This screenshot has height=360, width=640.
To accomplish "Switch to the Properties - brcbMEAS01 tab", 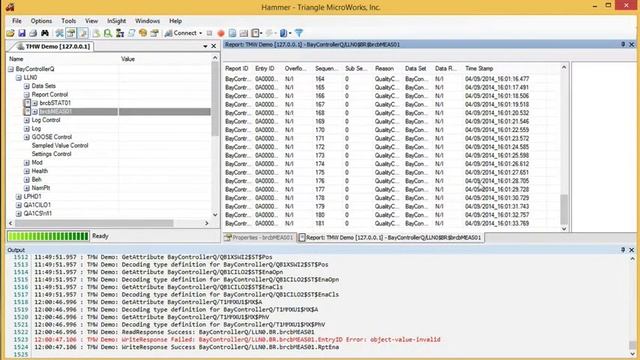I will coord(259,238).
